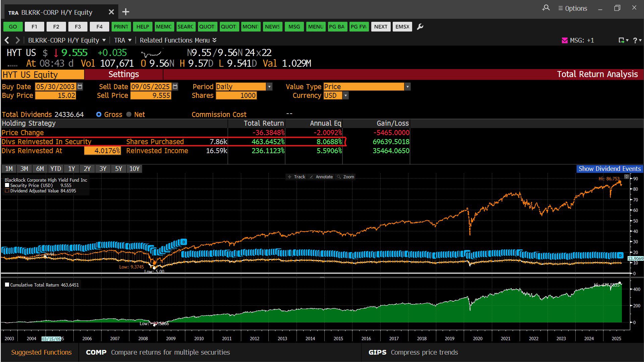Click the HELP function key
This screenshot has height=362, width=644.
point(142,26)
